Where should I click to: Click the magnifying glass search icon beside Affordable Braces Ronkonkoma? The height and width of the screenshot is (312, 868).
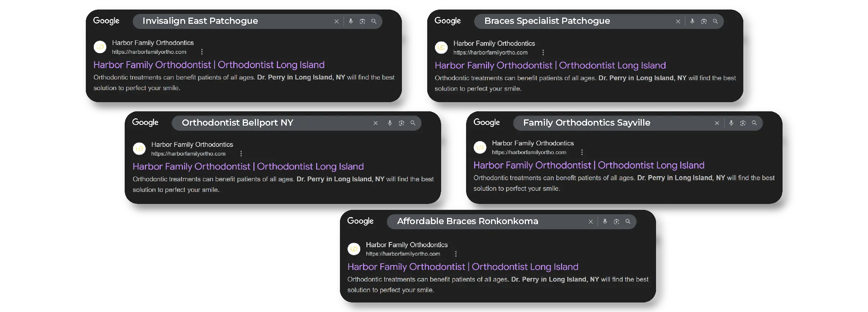628,221
